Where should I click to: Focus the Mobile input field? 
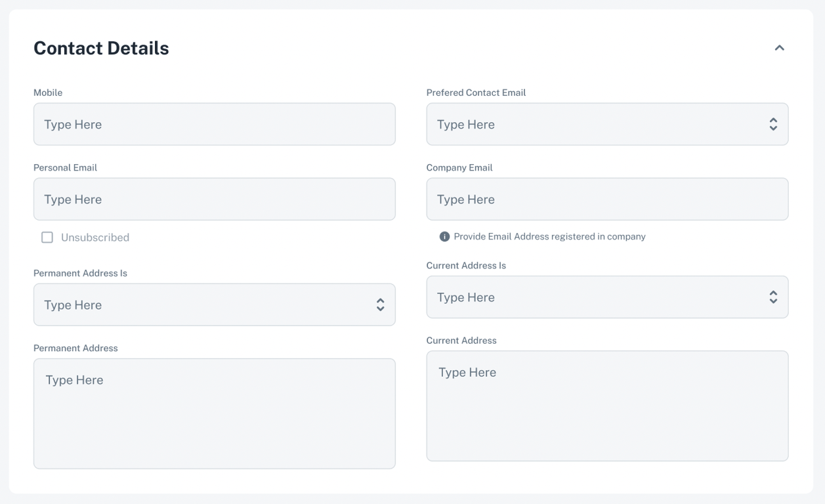pos(214,124)
